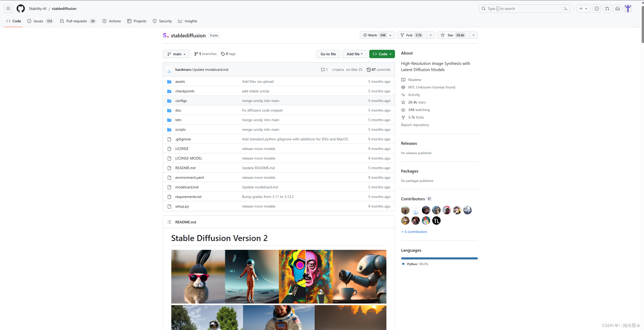Go to GitHub home via Octocat logo
The width and height of the screenshot is (644, 330).
[21, 9]
